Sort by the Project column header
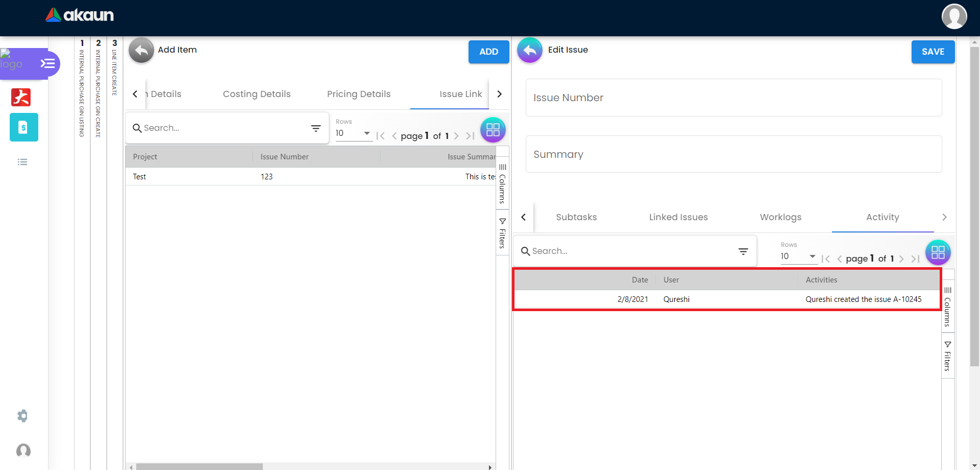980x470 pixels. click(189, 157)
